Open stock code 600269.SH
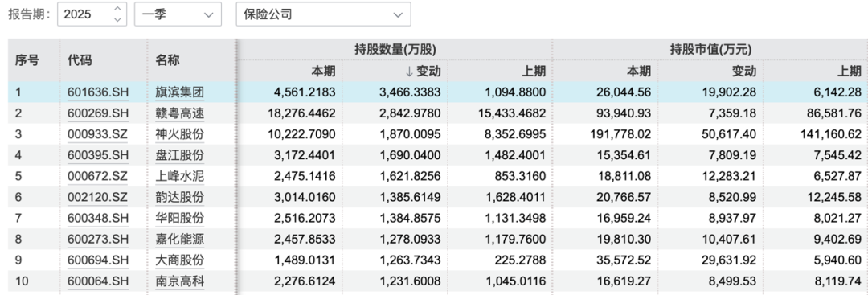This screenshot has height=295, width=868. coord(98,113)
